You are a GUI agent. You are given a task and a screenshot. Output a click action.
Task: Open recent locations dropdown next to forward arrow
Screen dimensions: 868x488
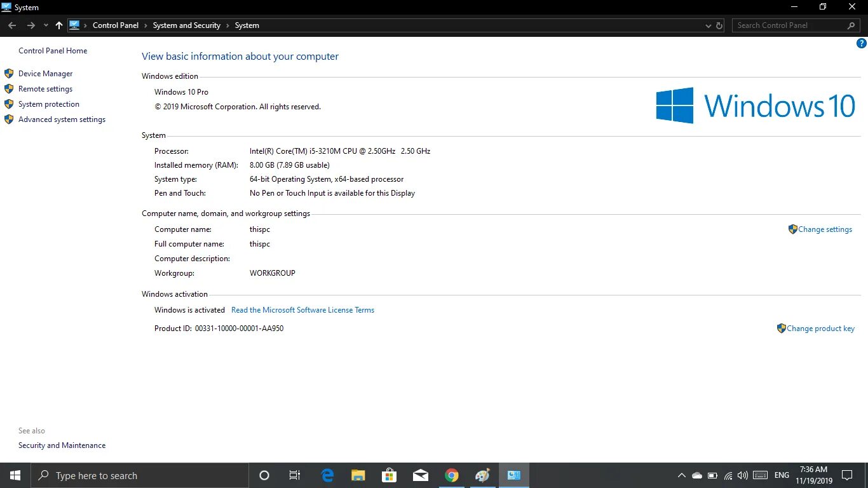[x=45, y=25]
